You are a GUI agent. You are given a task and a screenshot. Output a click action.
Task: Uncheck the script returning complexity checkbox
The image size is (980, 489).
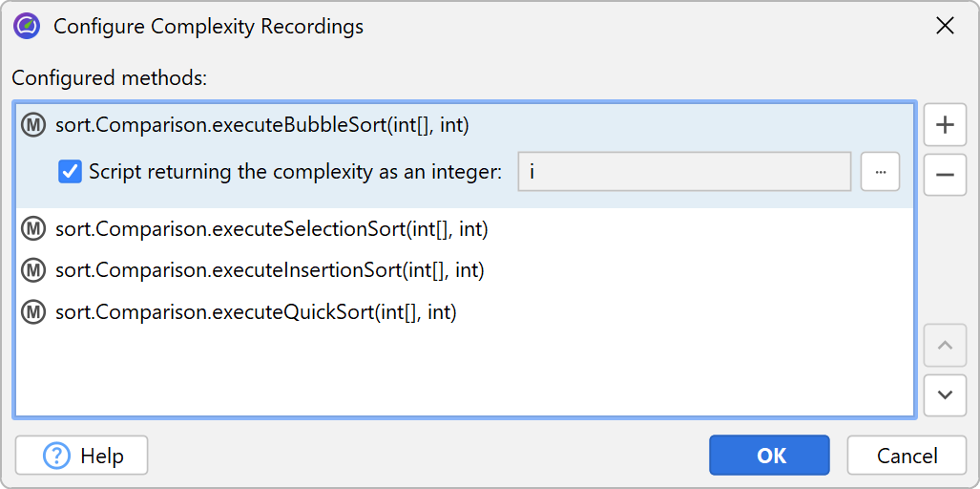pos(70,172)
